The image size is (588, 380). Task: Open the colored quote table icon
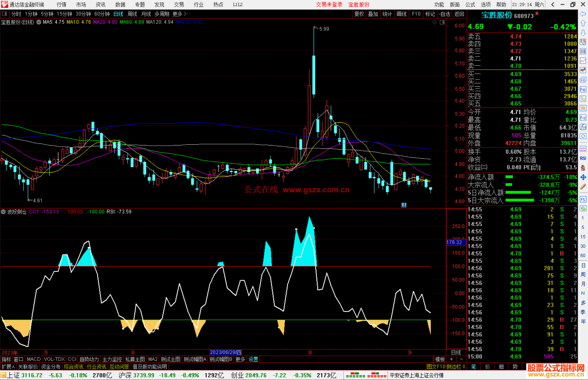[x=583, y=51]
